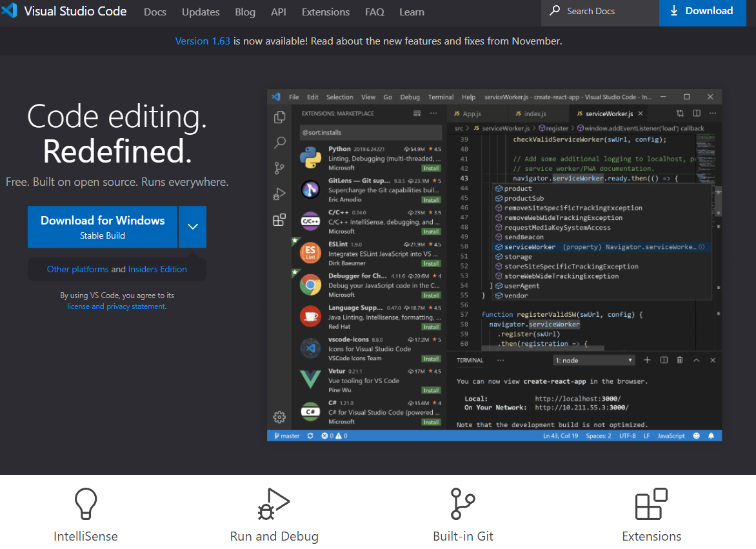
Task: Click the sync icon in status bar
Action: pyautogui.click(x=310, y=435)
